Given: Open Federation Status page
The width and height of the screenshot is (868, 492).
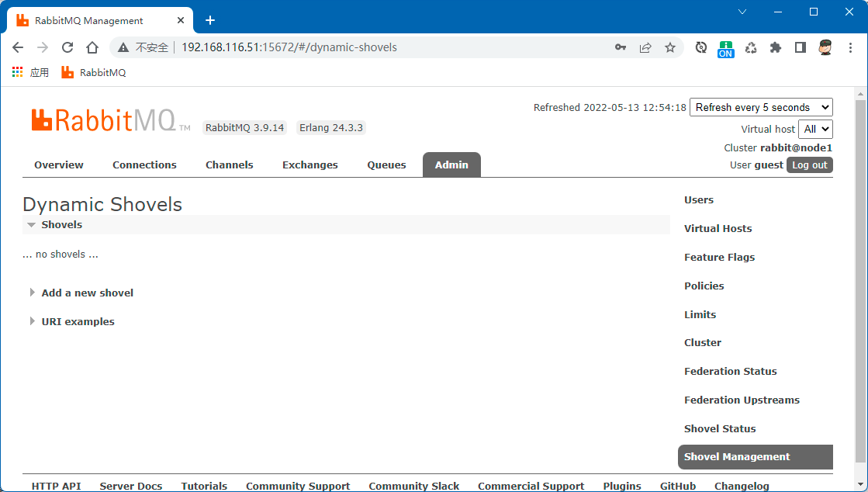Looking at the screenshot, I should pyautogui.click(x=730, y=372).
